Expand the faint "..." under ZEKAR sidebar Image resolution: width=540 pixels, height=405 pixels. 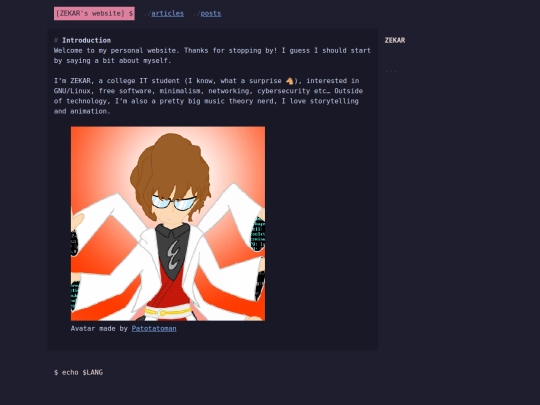pos(391,71)
